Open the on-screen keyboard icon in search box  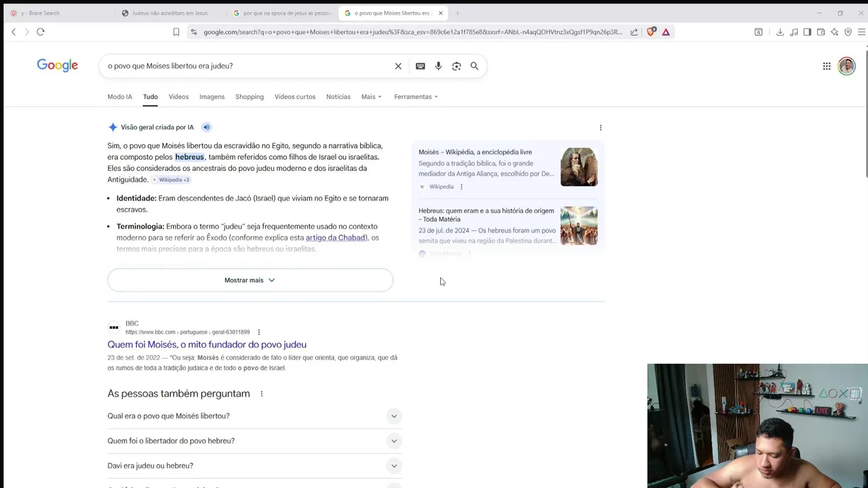[420, 66]
